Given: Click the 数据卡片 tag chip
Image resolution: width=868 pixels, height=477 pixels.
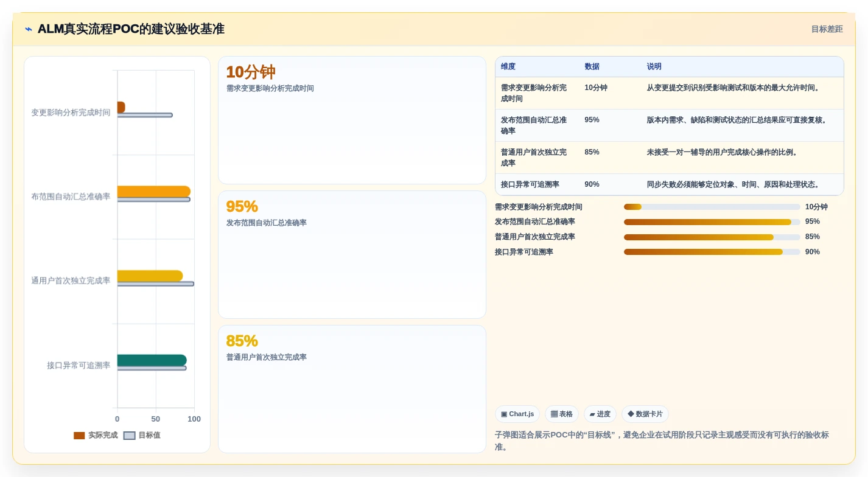Looking at the screenshot, I should tap(645, 414).
